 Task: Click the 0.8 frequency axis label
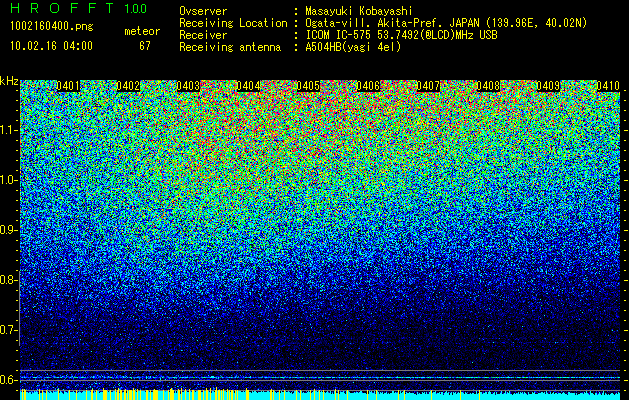coord(9,280)
